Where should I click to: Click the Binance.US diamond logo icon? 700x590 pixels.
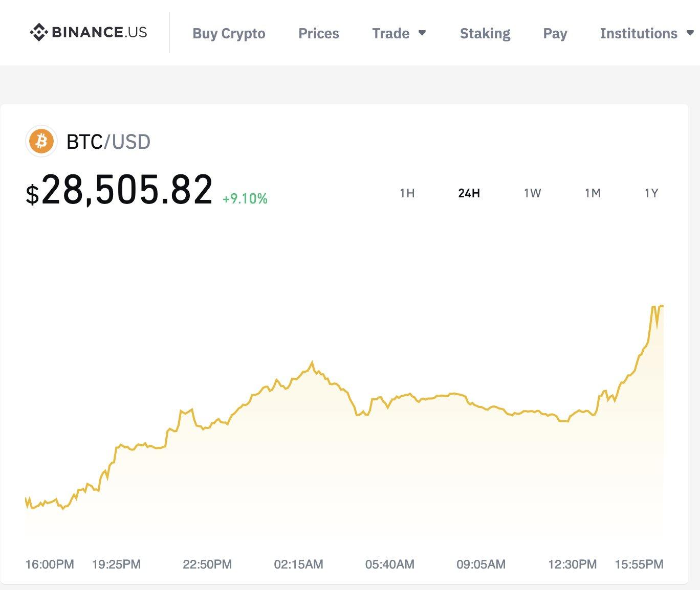39,32
